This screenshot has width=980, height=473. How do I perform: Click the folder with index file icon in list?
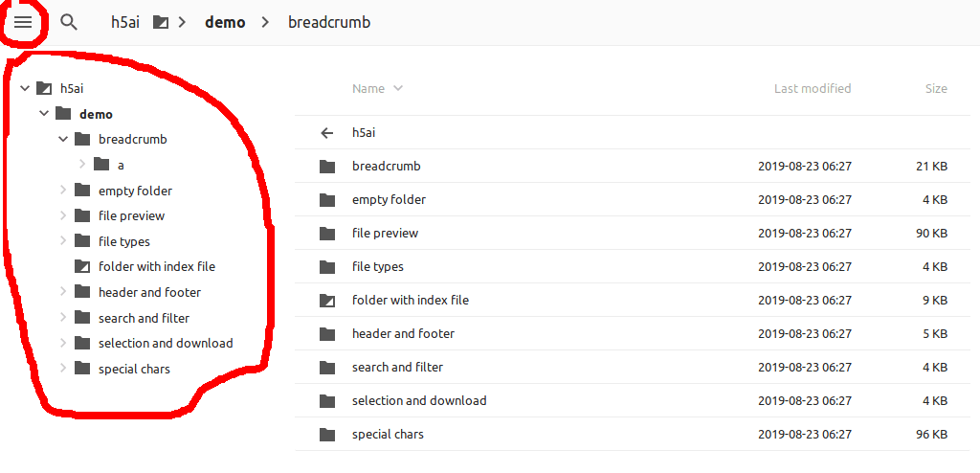point(327,301)
